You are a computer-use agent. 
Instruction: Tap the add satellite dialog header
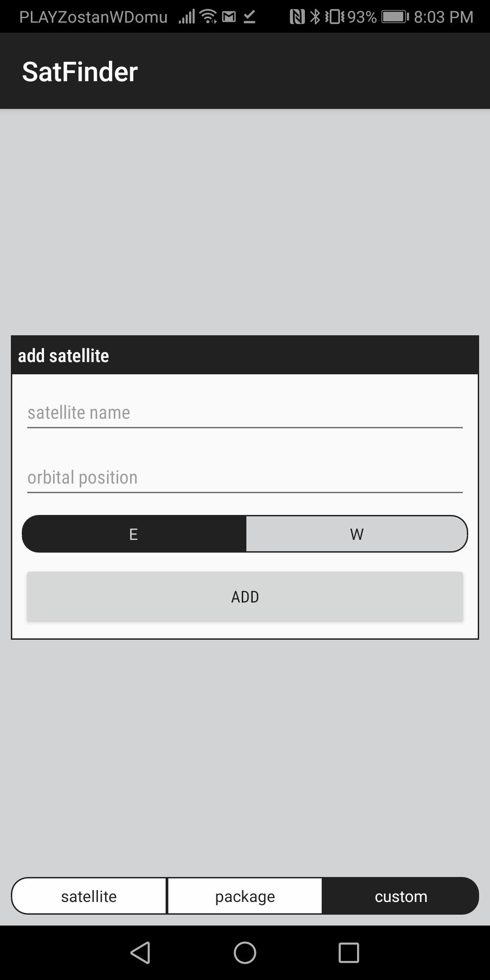coord(245,356)
